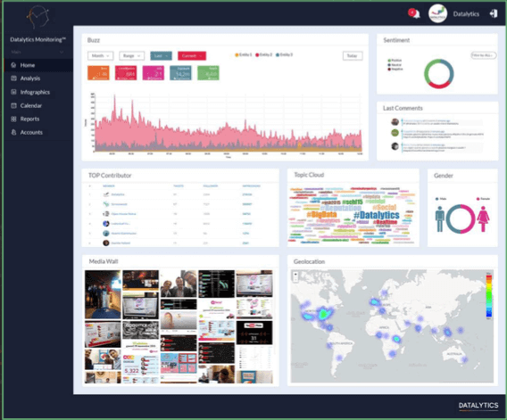The height and width of the screenshot is (420, 507).
Task: Open the top-left Media Wall photo
Action: [x=103, y=294]
